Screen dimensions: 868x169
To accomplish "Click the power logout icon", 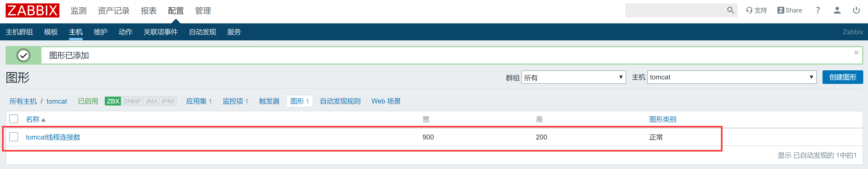I will pos(856,10).
